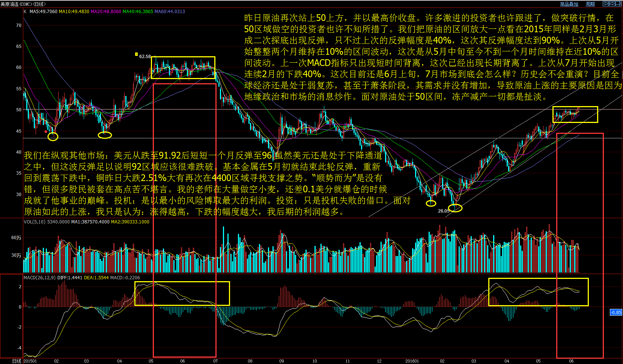Screen dimensions: 623x364
Task: Click the 日线 period label at bottom-left
Action: coord(17,361)
